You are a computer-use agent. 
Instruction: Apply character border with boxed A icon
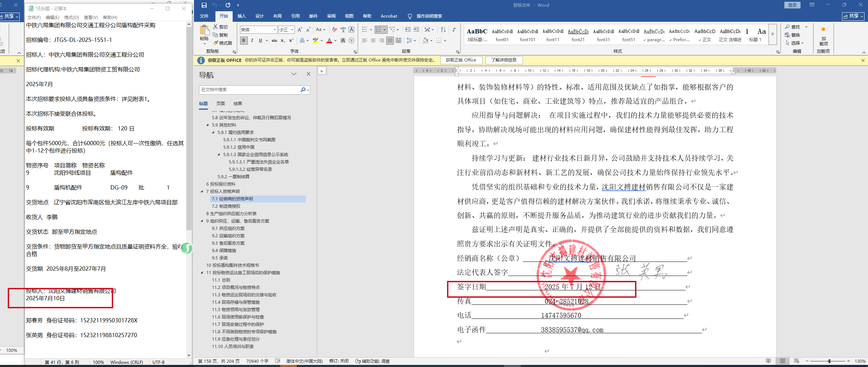(x=351, y=30)
